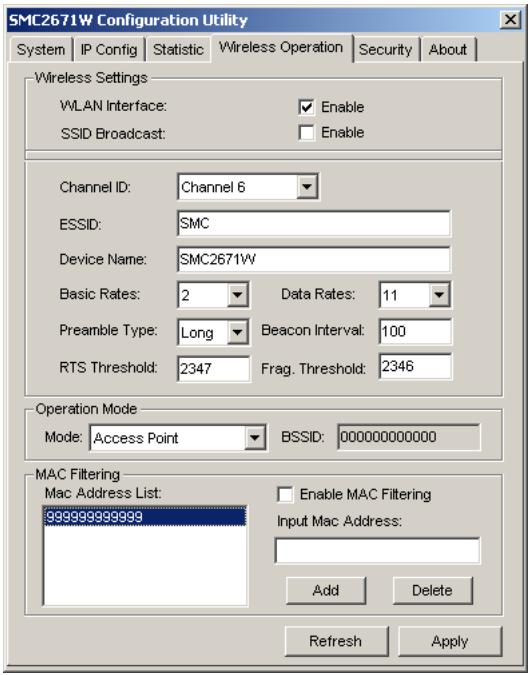531x675 pixels.
Task: Click the BSSID field
Action: coord(409,437)
